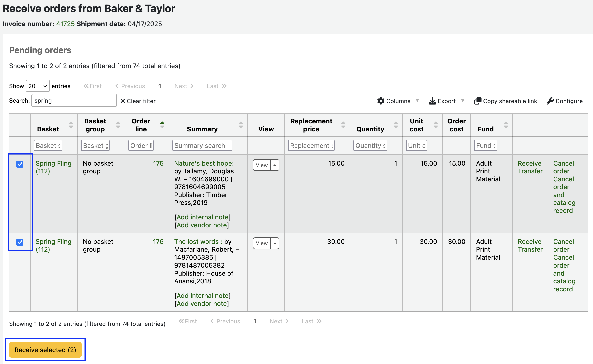Open Nature's best hope title link

click(204, 163)
